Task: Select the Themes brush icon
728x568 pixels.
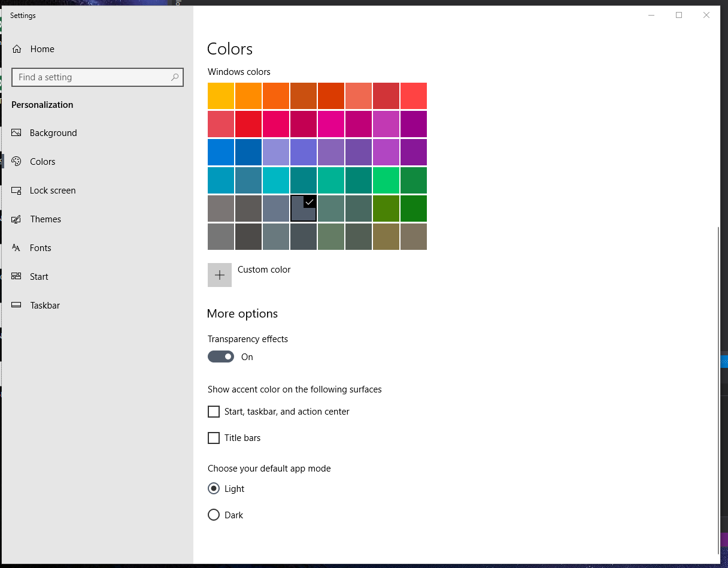Action: [x=17, y=219]
